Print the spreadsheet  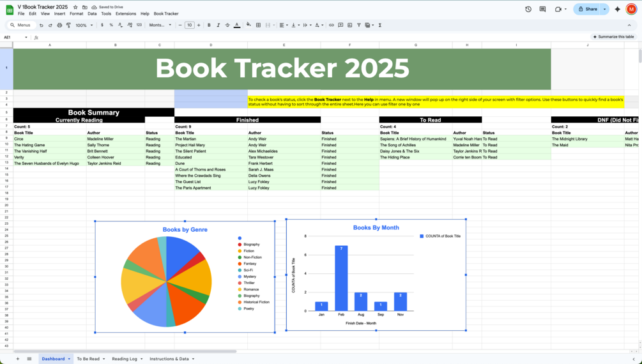tap(59, 25)
